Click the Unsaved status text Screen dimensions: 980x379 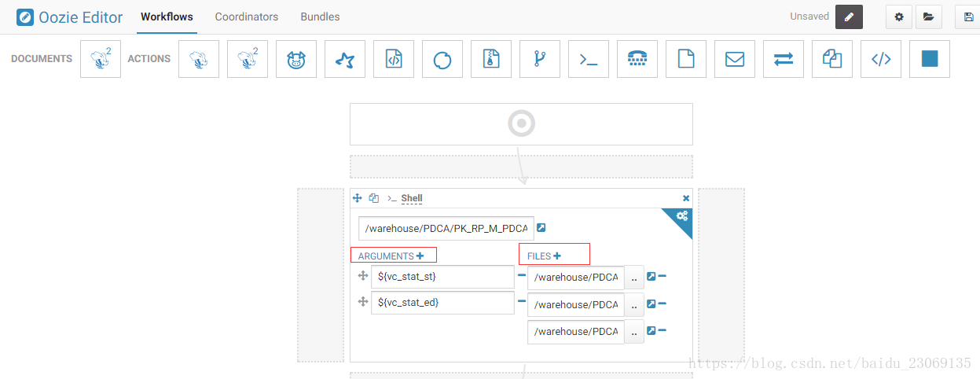click(x=809, y=16)
